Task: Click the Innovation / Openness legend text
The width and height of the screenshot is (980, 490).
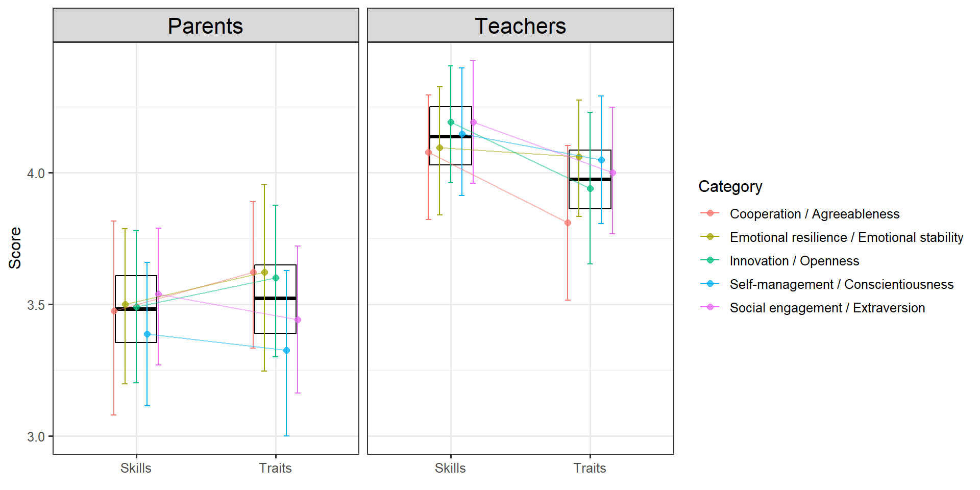Action: [x=794, y=261]
